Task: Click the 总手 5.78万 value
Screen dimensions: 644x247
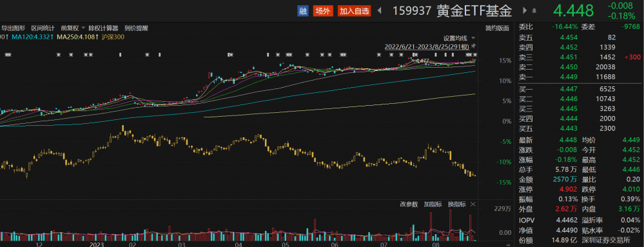Action: [x=567, y=170]
